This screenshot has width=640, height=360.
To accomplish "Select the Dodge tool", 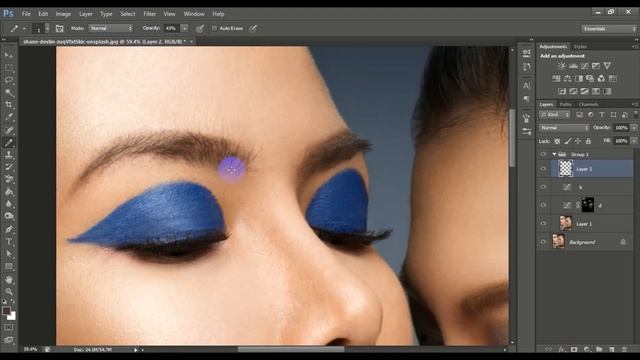I will coord(9,216).
